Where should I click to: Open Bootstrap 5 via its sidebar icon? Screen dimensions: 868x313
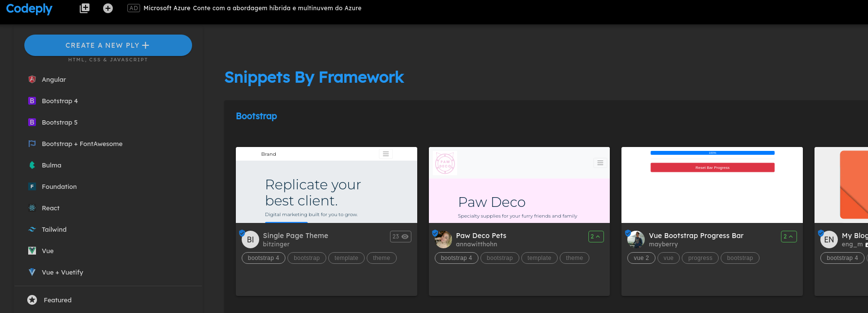tap(32, 122)
